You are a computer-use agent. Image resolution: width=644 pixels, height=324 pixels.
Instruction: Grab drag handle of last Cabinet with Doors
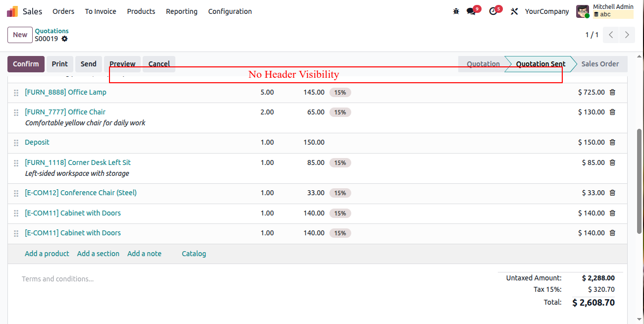[16, 233]
